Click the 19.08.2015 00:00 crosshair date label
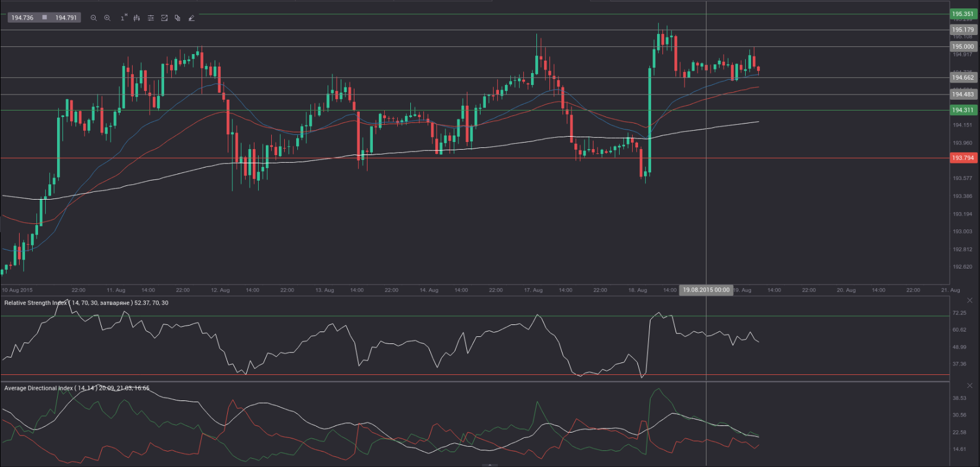 coord(706,290)
